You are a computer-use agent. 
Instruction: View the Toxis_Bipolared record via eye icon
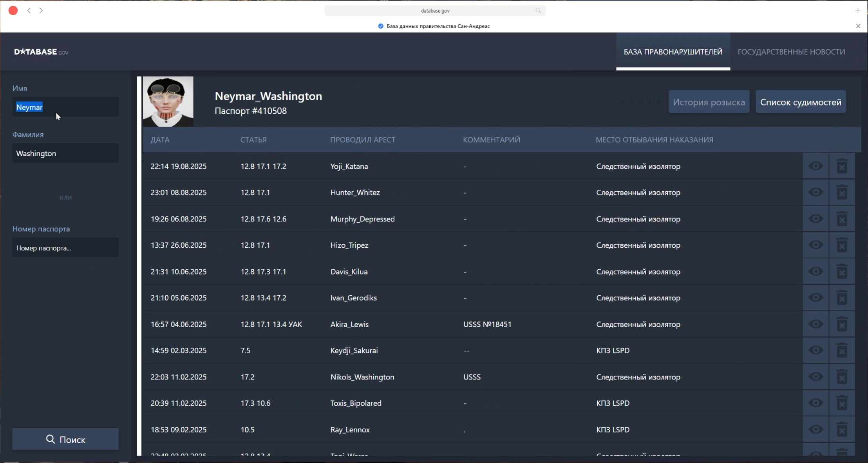point(816,403)
